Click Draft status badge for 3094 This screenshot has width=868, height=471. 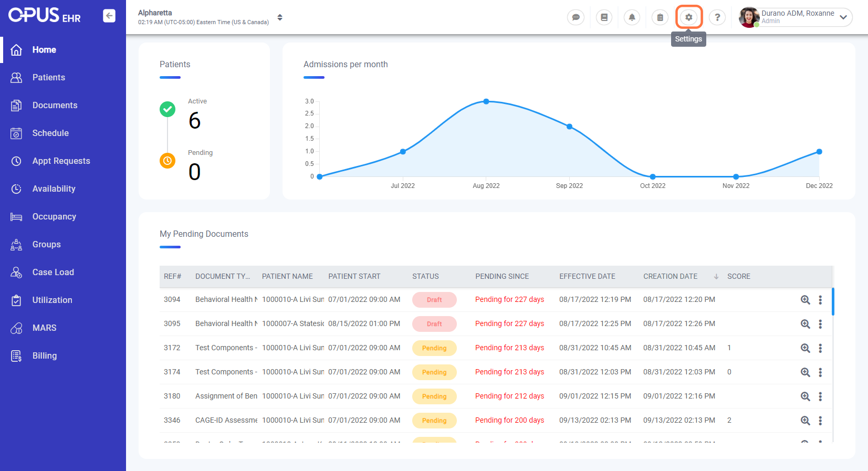434,300
